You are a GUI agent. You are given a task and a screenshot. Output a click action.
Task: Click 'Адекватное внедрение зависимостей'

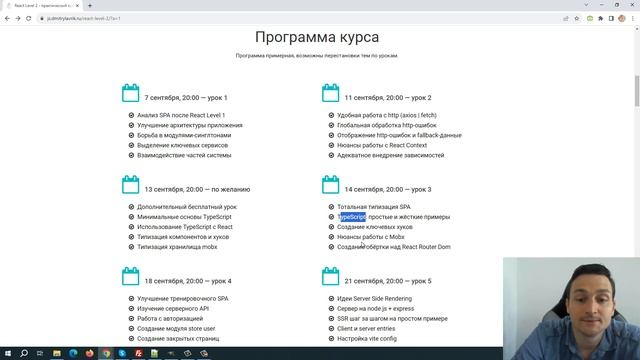(391, 155)
